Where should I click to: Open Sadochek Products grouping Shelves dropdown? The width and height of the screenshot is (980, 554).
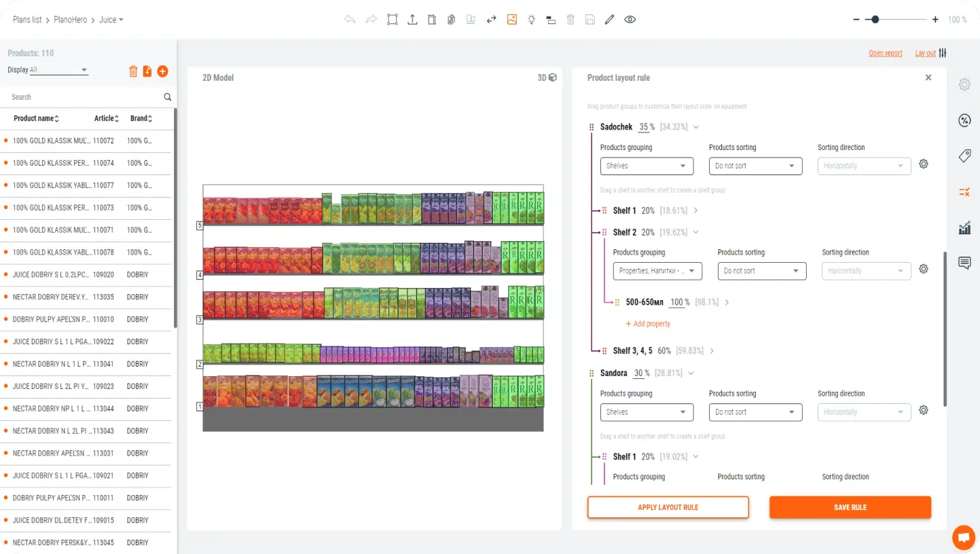click(x=646, y=166)
